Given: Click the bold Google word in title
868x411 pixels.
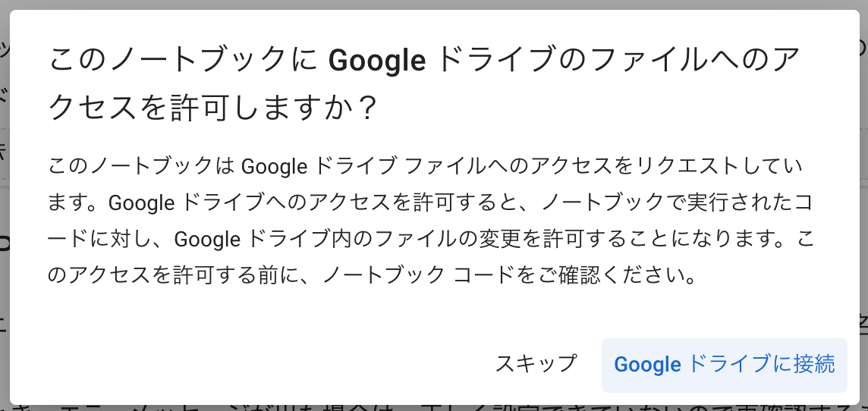Looking at the screenshot, I should tap(377, 61).
